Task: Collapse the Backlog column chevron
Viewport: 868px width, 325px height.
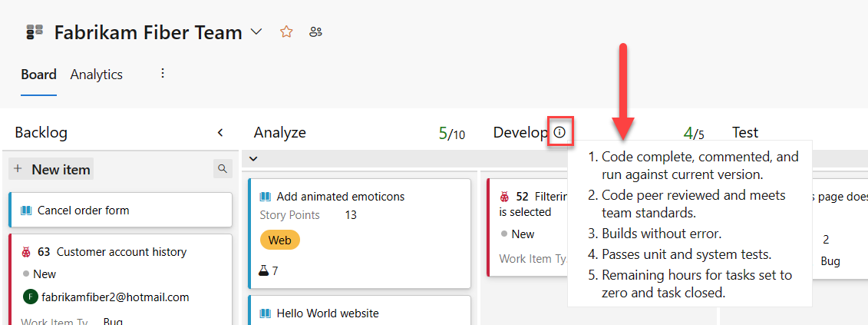Action: coord(220,133)
